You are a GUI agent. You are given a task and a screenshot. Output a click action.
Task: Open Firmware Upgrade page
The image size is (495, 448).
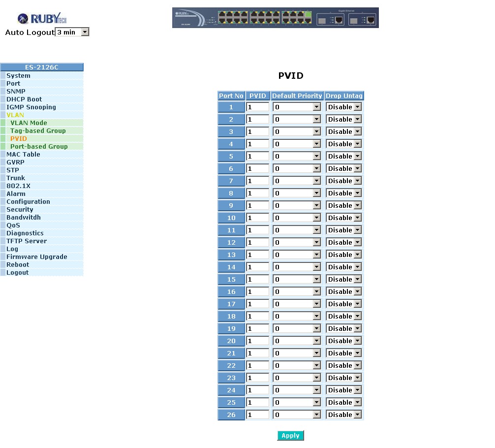(36, 257)
